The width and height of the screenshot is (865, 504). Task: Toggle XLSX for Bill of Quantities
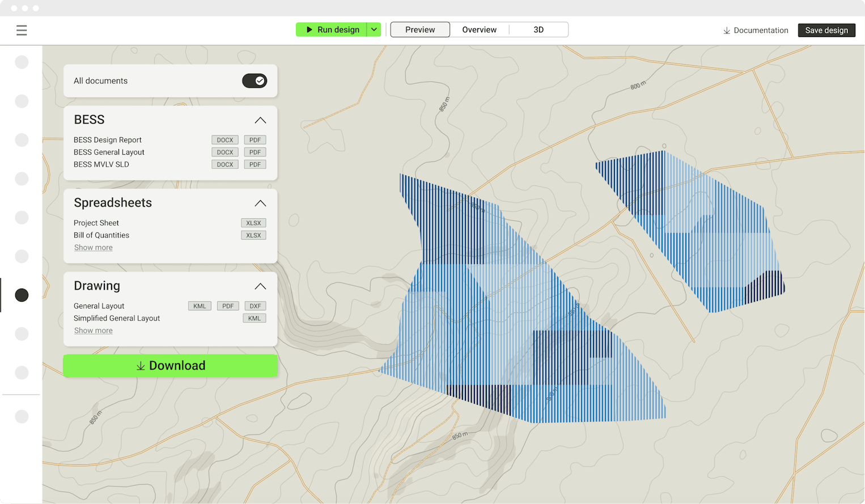coord(253,235)
